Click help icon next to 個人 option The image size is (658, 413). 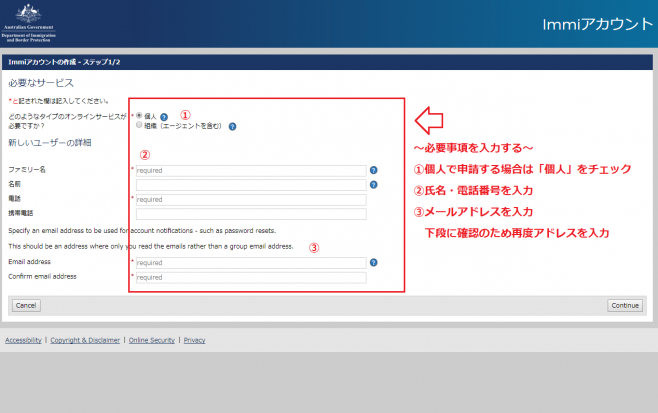click(x=164, y=117)
